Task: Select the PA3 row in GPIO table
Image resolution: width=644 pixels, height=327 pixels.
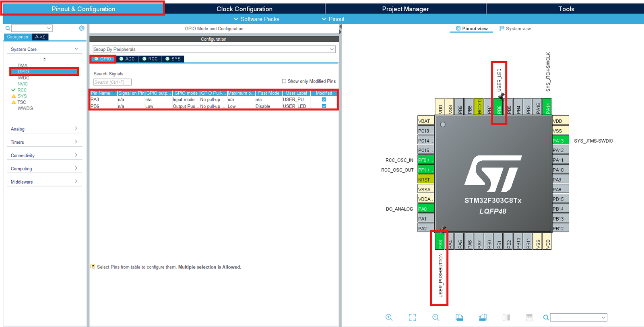Action: click(x=213, y=99)
